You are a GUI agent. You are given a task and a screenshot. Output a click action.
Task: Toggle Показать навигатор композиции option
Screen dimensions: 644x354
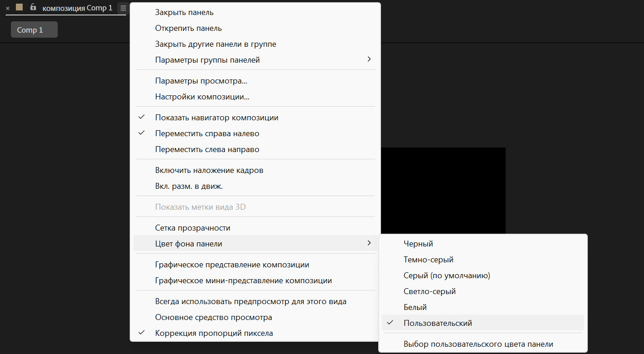coord(216,118)
